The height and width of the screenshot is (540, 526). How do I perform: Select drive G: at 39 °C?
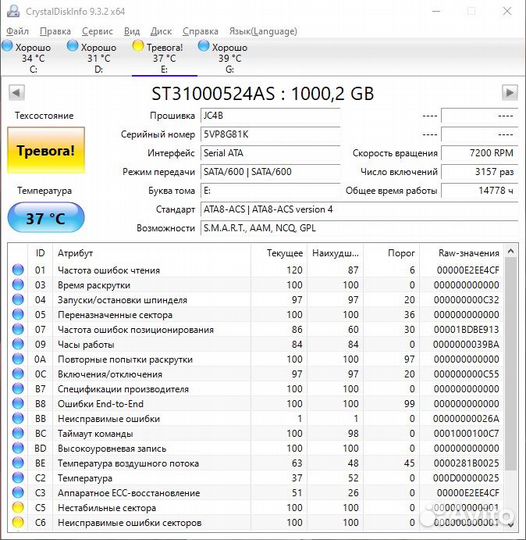click(x=230, y=58)
